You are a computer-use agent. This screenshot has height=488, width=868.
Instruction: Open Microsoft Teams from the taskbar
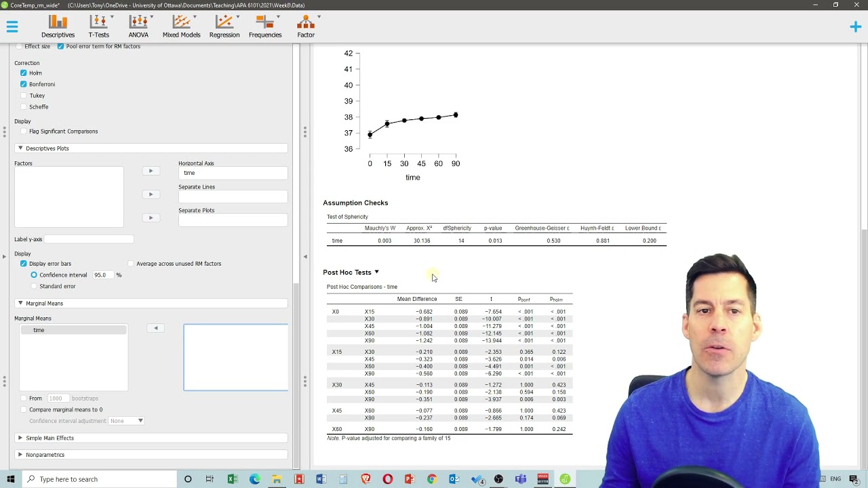(x=520, y=479)
